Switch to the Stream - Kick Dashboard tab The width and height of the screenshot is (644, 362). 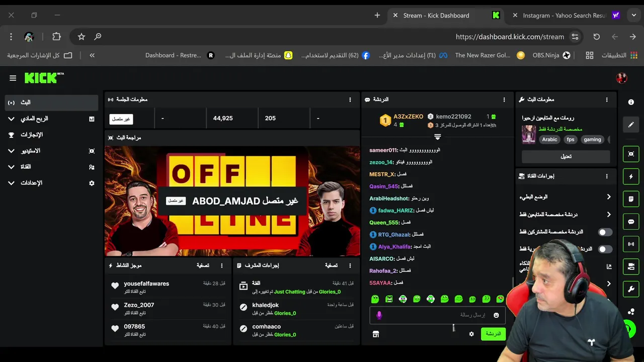click(x=445, y=16)
